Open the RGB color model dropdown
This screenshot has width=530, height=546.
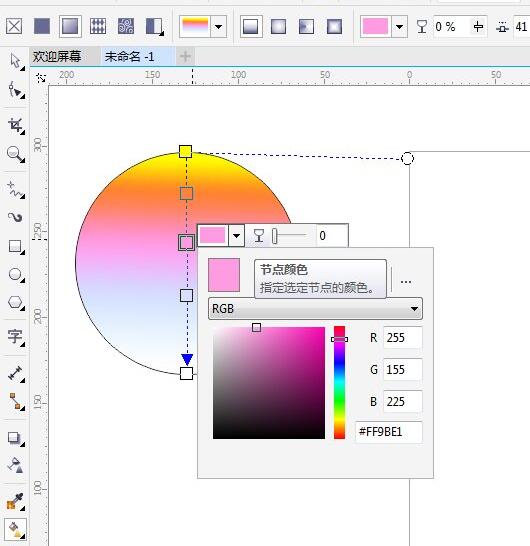tap(315, 309)
